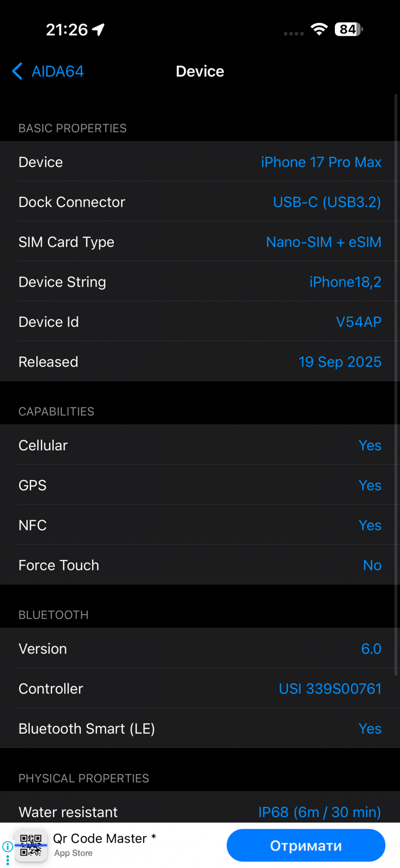Select the Dock Connector row
This screenshot has width=400, height=868.
point(200,202)
